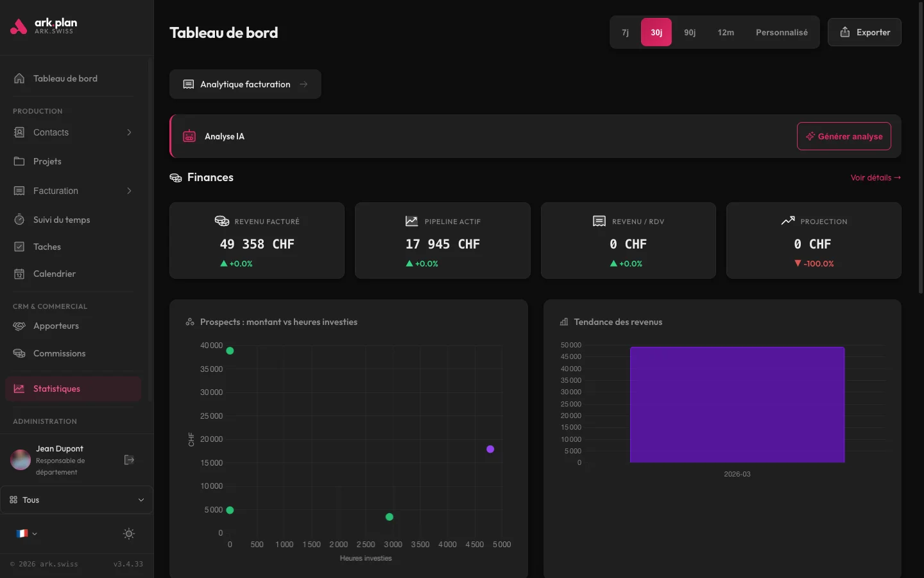
Task: Open the Calendrier page
Action: (55, 274)
